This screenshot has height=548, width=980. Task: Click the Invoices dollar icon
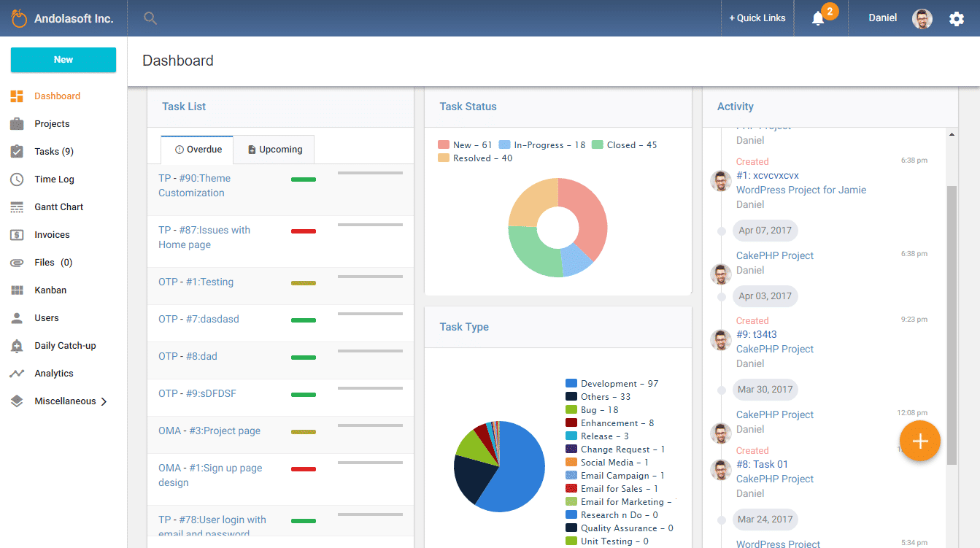17,235
